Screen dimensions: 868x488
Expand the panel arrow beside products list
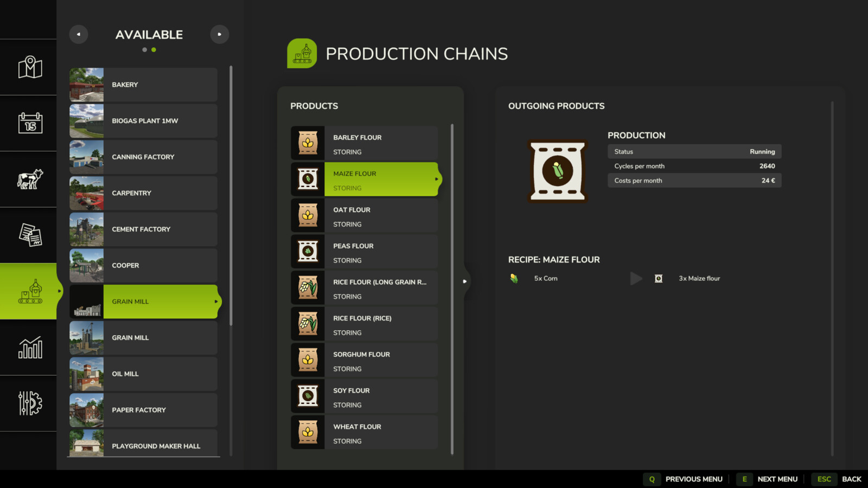coord(465,281)
